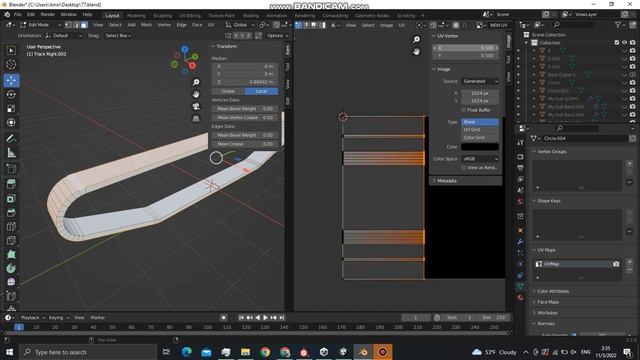Activate the Cursor tool
Screen dimensions: 640x360
pos(11,64)
